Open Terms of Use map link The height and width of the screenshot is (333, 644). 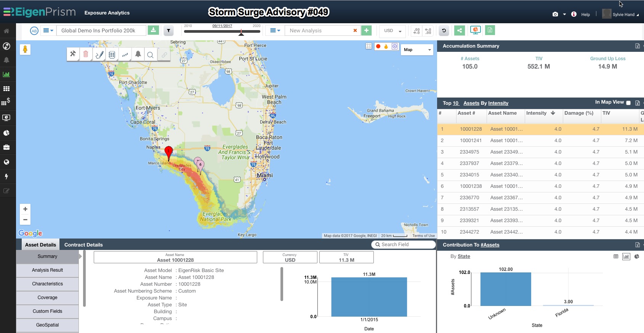423,236
